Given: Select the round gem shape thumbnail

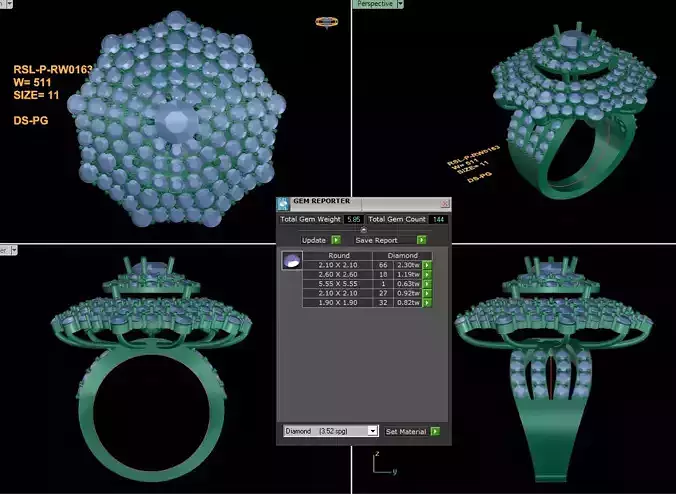Looking at the screenshot, I should [292, 261].
